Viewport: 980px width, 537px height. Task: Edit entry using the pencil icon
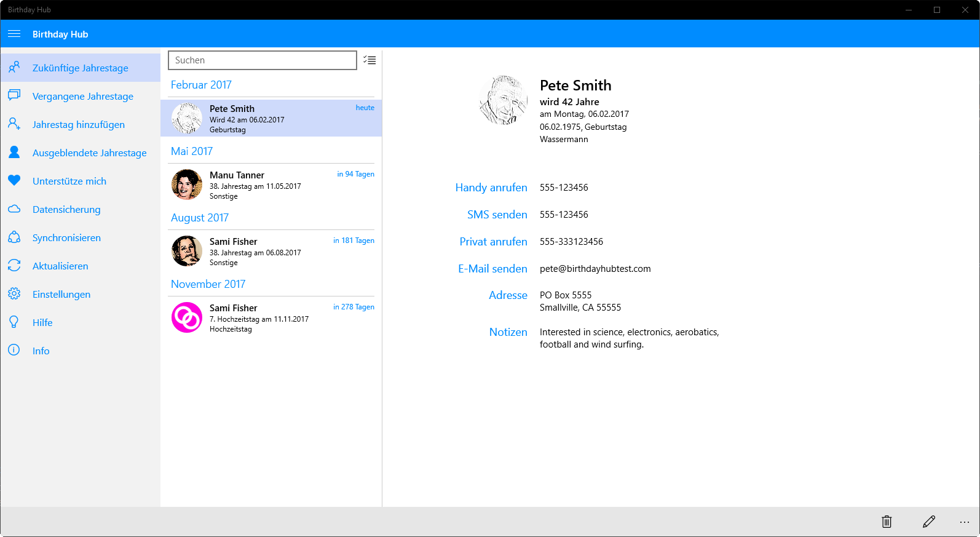coord(929,522)
